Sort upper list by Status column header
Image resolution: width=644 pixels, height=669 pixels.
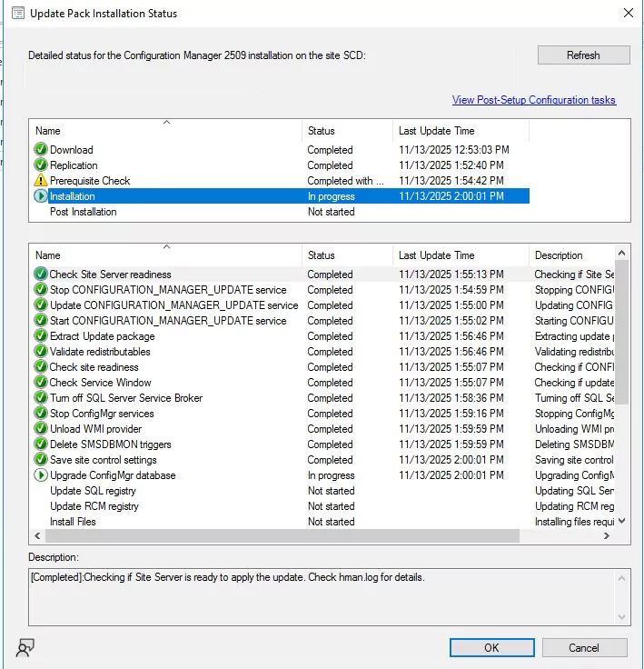click(347, 131)
